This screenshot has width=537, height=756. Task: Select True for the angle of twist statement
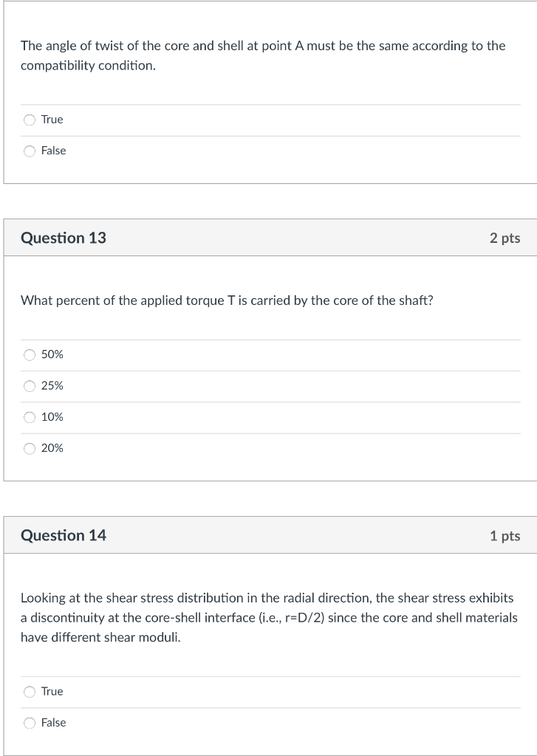pyautogui.click(x=30, y=120)
